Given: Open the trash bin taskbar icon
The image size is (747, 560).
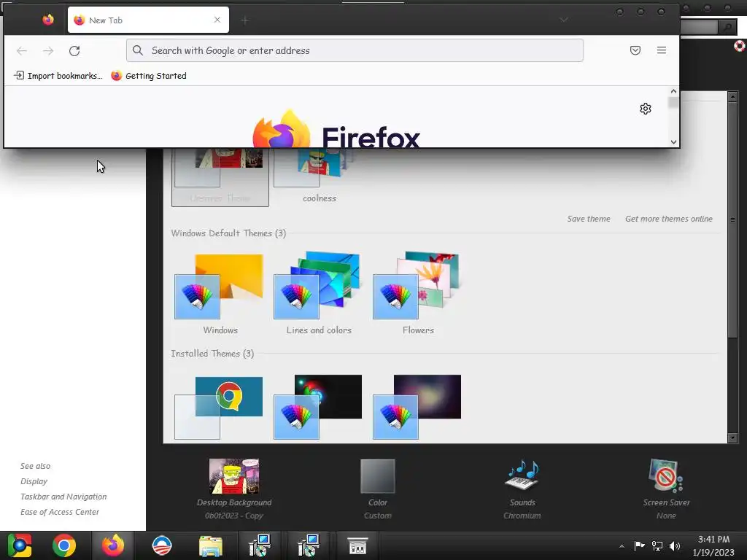Looking at the screenshot, I should 357,546.
